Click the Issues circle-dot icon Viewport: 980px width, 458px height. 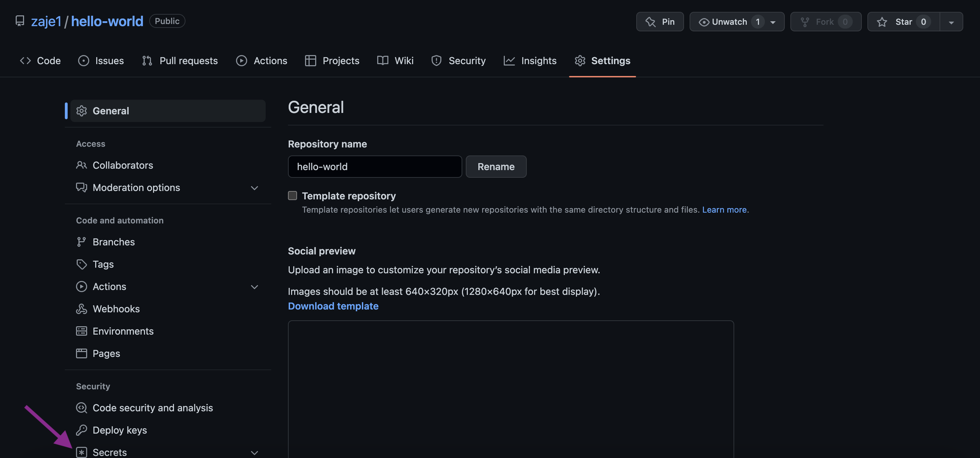click(x=83, y=61)
